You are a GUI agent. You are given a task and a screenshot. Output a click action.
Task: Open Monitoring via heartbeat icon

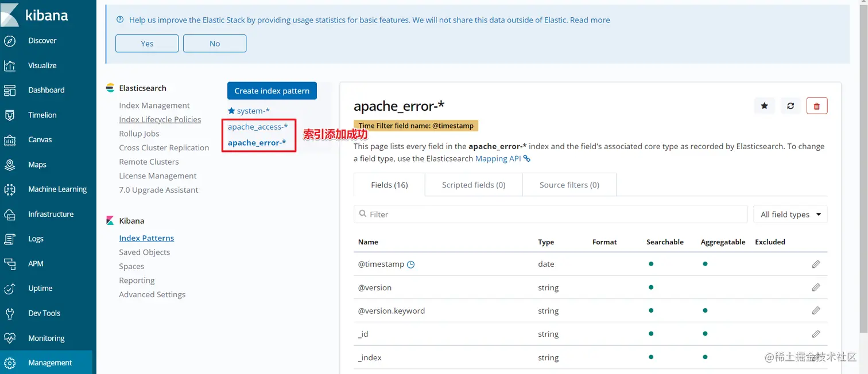click(x=10, y=338)
